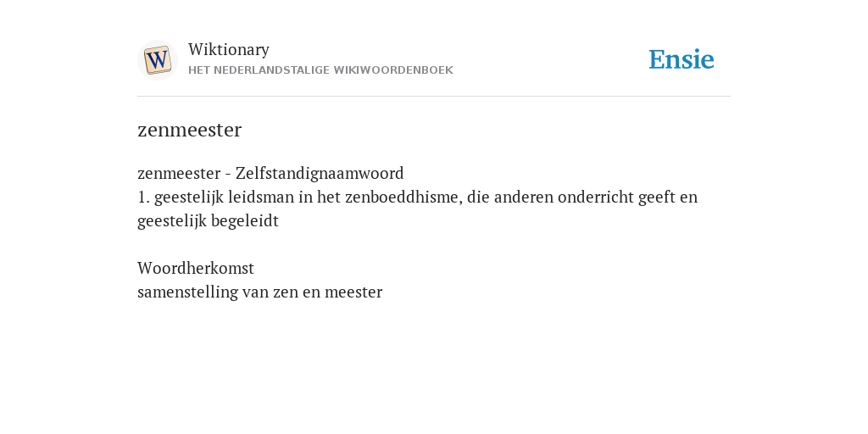Click the horizontal divider under the header
Screen dimensions: 868x434
tap(434, 97)
